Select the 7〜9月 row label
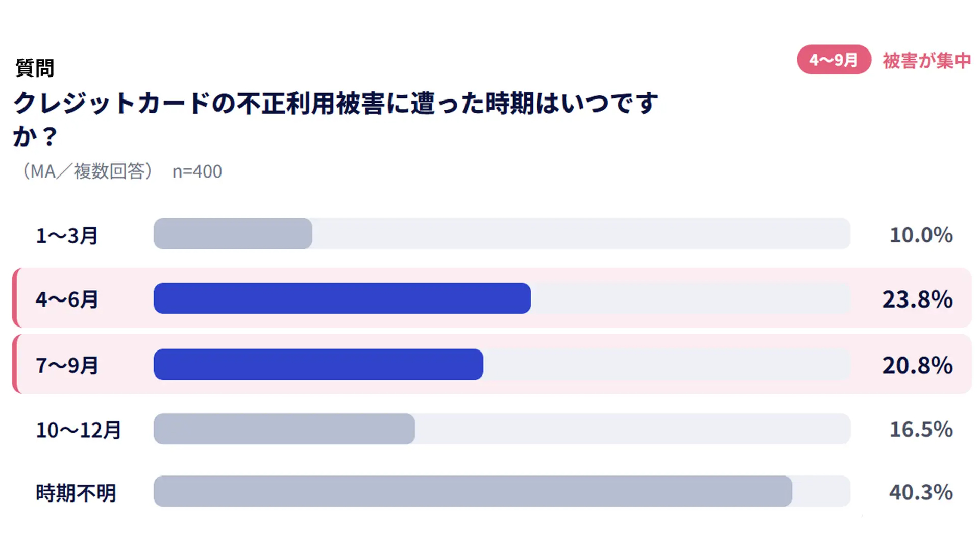Image resolution: width=980 pixels, height=551 pixels. tap(67, 365)
